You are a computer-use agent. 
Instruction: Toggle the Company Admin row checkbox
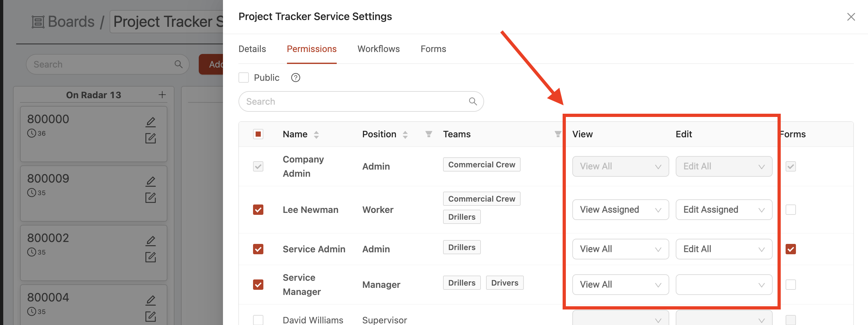[x=258, y=166]
